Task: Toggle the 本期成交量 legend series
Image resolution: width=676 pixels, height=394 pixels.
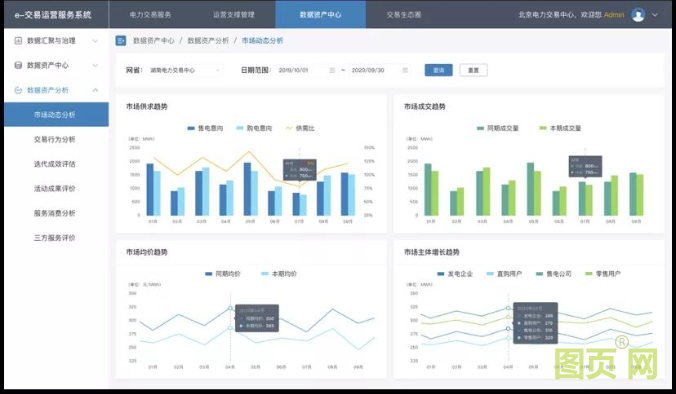Action: click(x=560, y=128)
